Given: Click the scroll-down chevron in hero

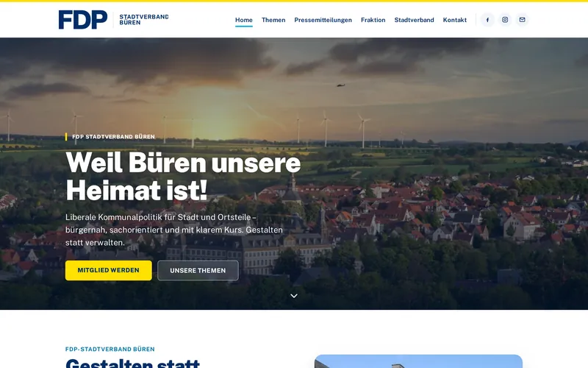Looking at the screenshot, I should [294, 296].
